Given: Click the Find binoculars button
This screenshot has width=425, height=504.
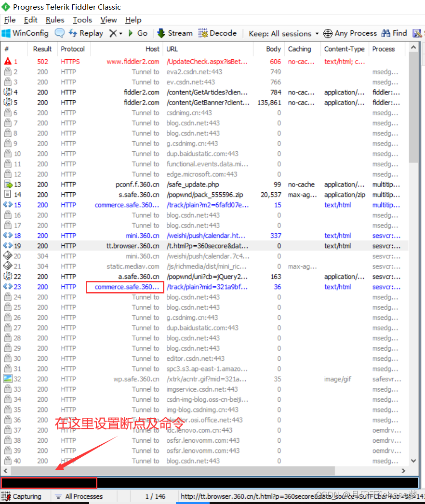Looking at the screenshot, I should [x=394, y=33].
